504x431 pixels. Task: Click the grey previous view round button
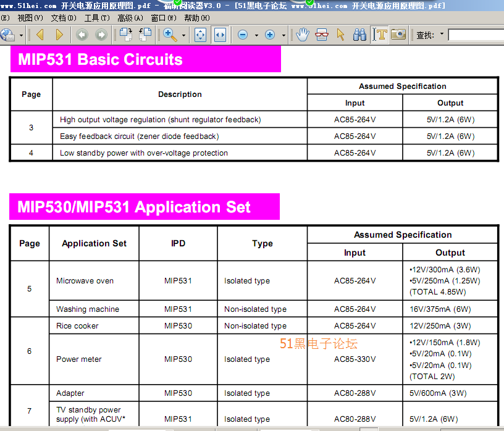pos(82,35)
